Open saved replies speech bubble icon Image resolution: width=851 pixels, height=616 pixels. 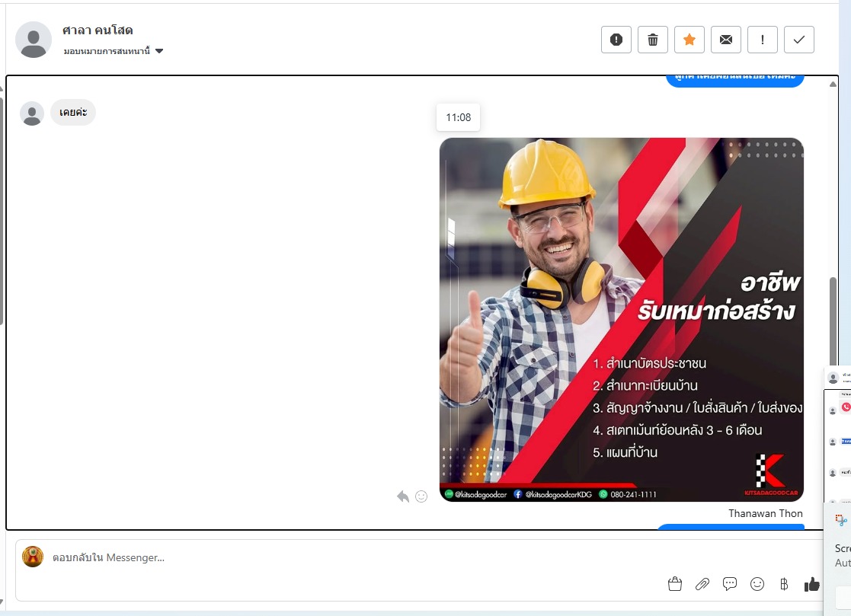click(730, 584)
